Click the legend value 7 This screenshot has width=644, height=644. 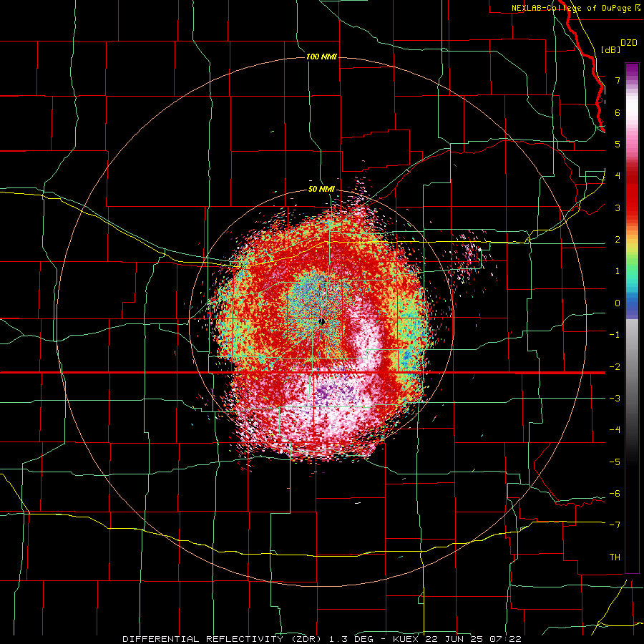click(618, 80)
